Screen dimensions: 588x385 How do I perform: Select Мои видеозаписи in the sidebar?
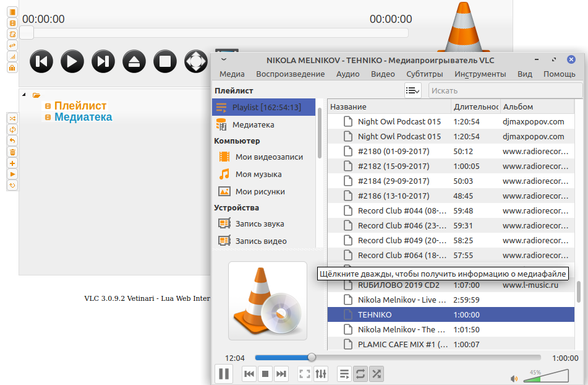pos(269,157)
